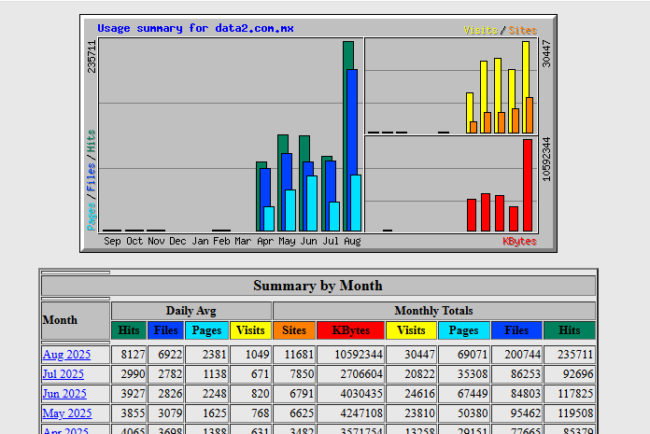Click the Month column header cell
The image size is (650, 434).
click(75, 321)
